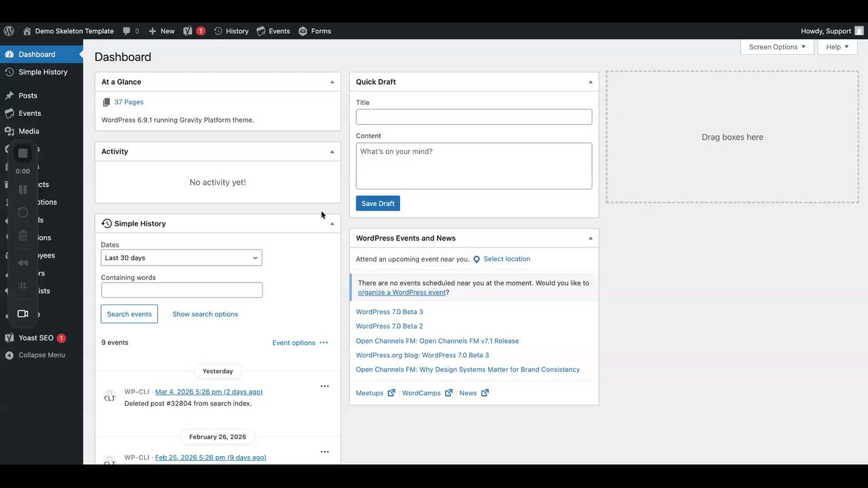Open the Dates dropdown Last 30 days
The height and width of the screenshot is (488, 868).
[x=181, y=258]
